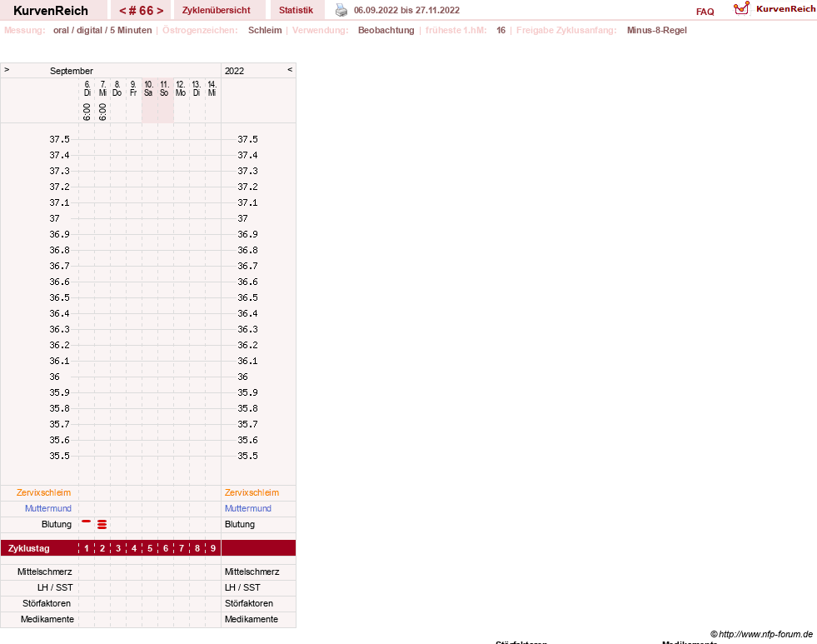The image size is (817, 644).
Task: Select cycle day 7 in the Zyklustag row
Action: point(182,548)
